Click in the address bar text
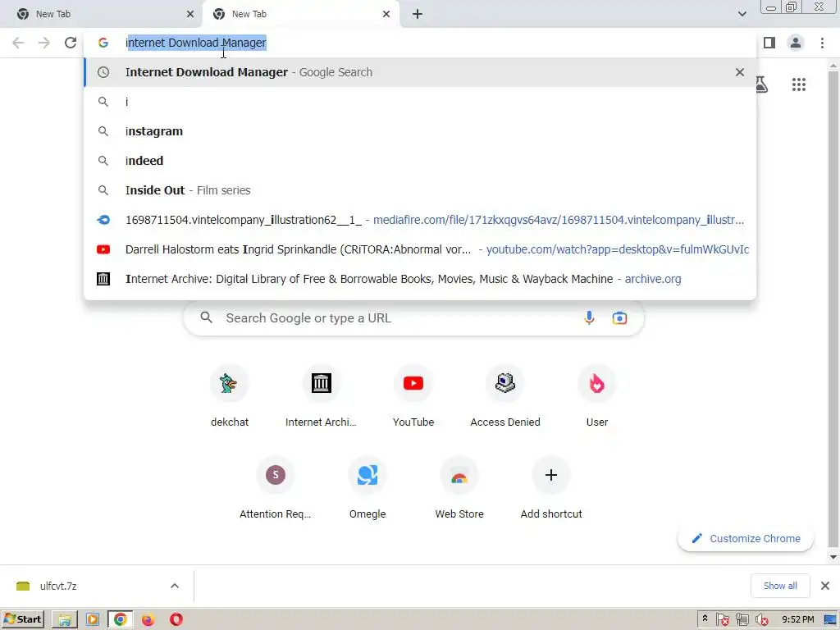This screenshot has height=630, width=840. click(x=195, y=43)
